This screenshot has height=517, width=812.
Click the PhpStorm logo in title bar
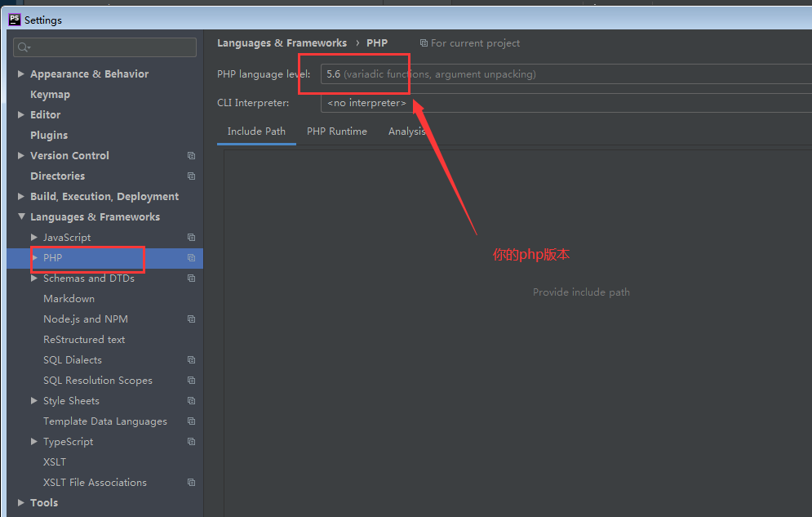point(14,19)
